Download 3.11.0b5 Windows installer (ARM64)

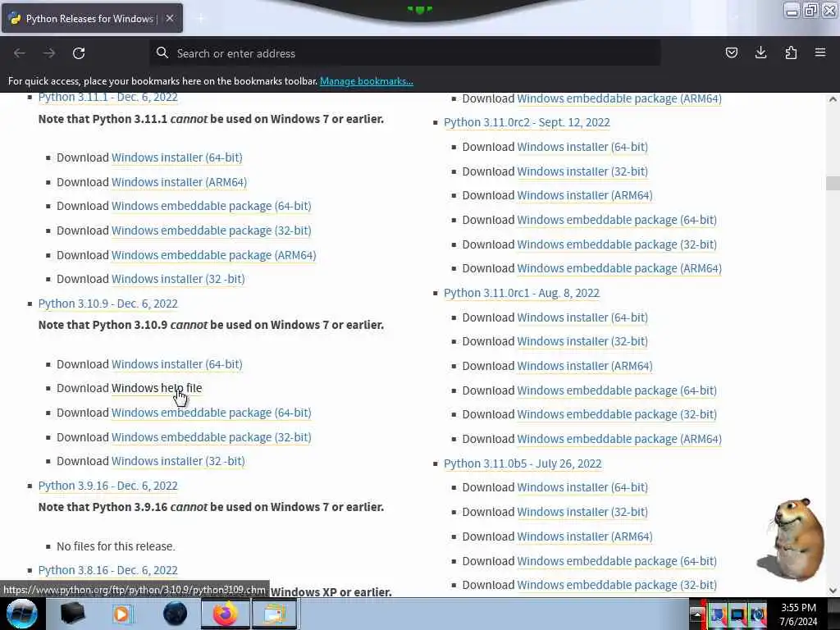coord(584,536)
